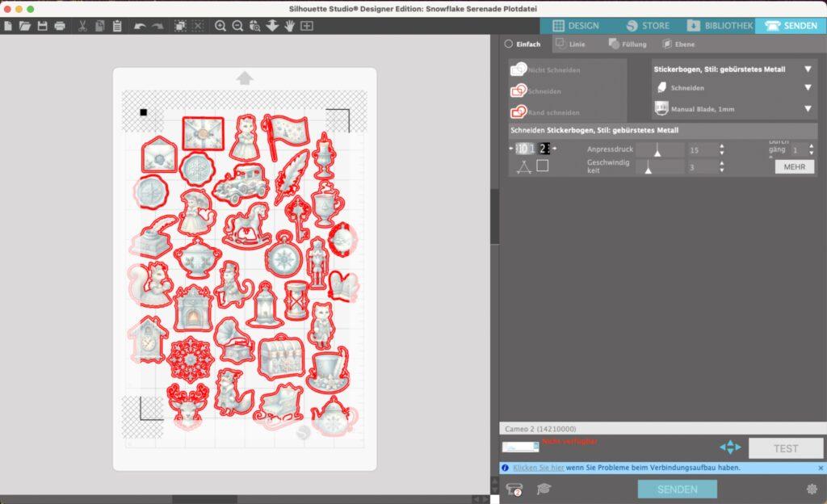Switch to the DESIGN tab

click(575, 26)
